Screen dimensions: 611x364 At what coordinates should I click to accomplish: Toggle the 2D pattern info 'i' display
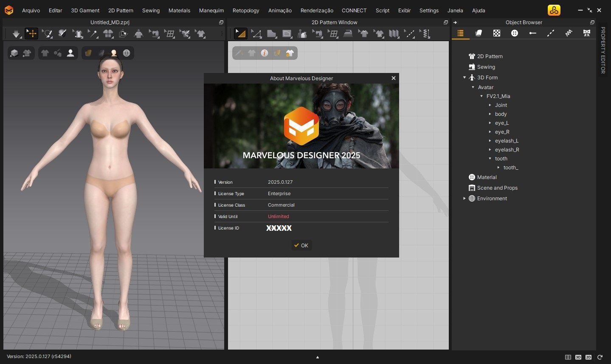click(x=265, y=53)
